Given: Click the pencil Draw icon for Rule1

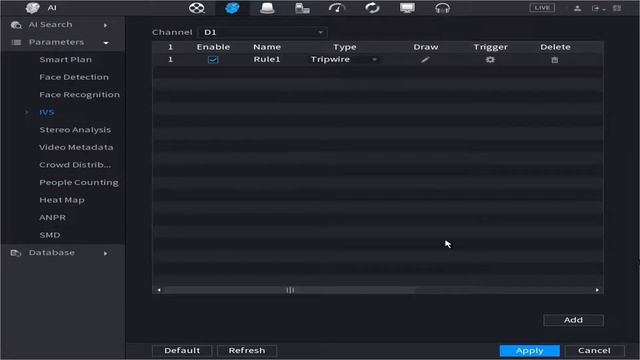Looking at the screenshot, I should click(x=425, y=60).
